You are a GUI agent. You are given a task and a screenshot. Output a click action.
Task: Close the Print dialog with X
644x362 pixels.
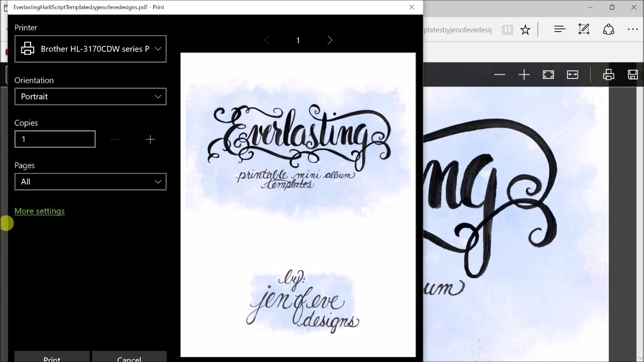tap(412, 7)
